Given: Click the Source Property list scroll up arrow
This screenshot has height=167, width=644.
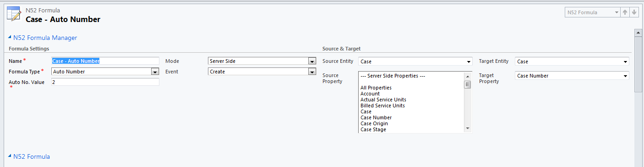Looking at the screenshot, I should [468, 76].
